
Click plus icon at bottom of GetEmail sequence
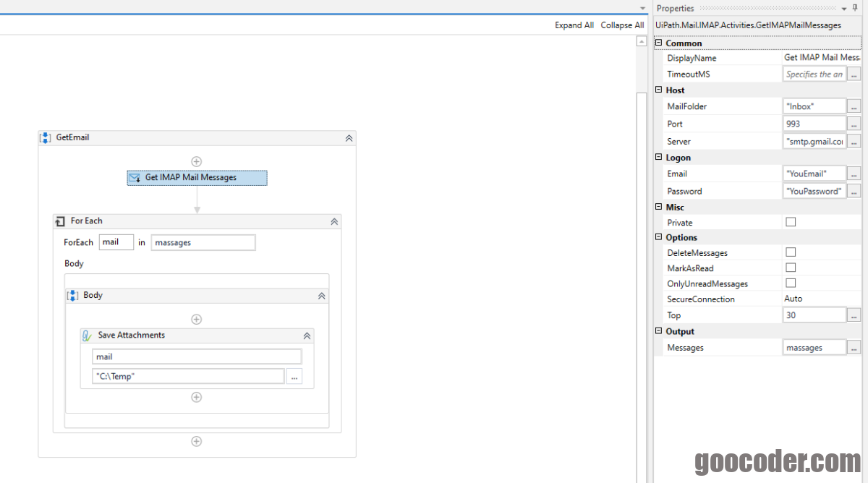[x=196, y=441]
